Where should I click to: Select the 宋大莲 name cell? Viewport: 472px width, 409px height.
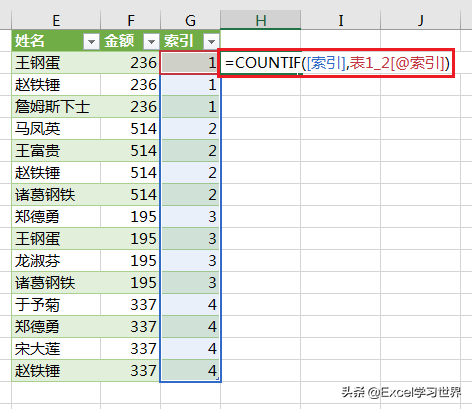click(x=56, y=349)
